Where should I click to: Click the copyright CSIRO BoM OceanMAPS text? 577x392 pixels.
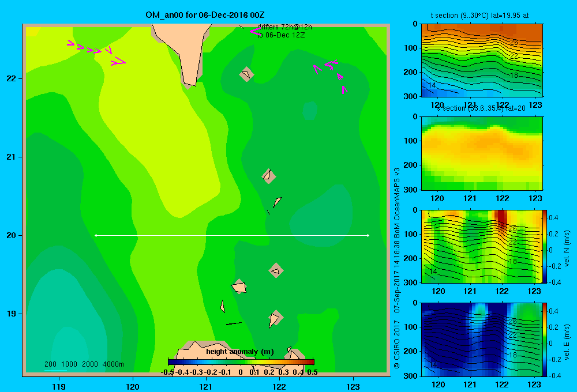click(397, 269)
